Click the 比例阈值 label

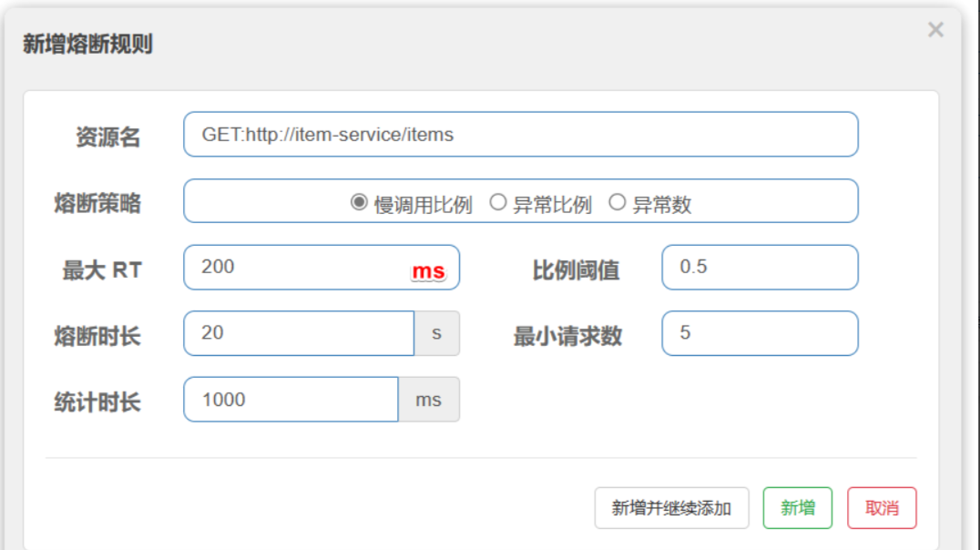pos(576,270)
